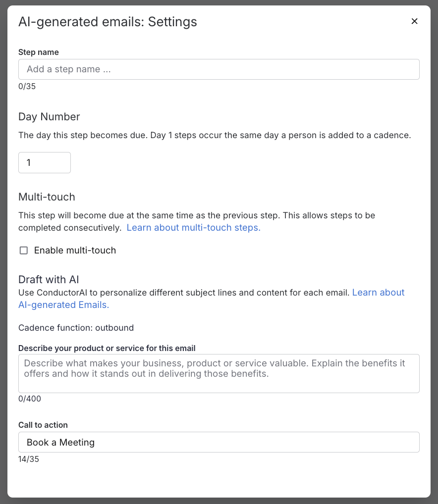Click the 'Cadence function: outbound' text
This screenshot has width=438, height=504.
(76, 328)
